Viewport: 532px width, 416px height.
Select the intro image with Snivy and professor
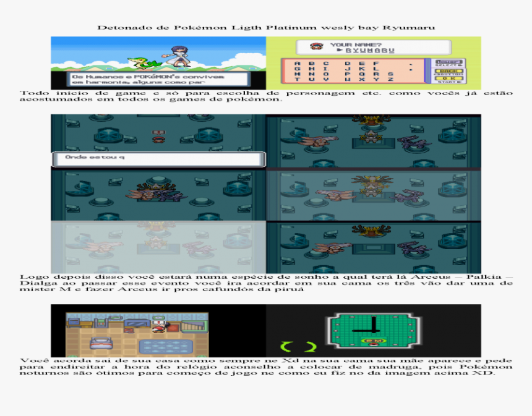pos(158,63)
